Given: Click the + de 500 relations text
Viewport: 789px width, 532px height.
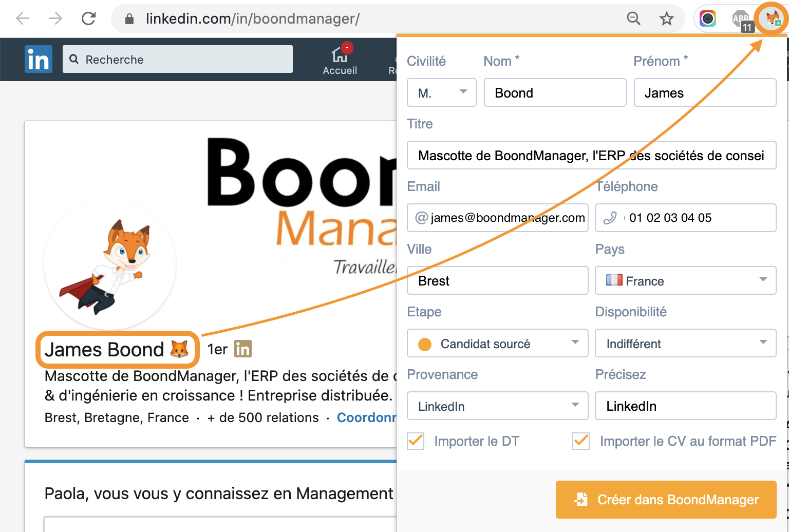Looking at the screenshot, I should 262,417.
